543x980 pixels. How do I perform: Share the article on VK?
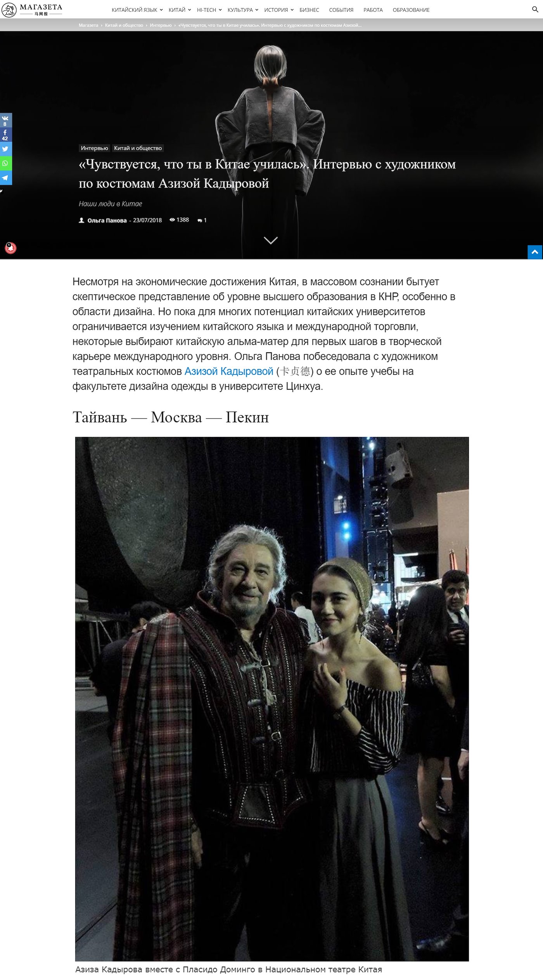(x=5, y=120)
